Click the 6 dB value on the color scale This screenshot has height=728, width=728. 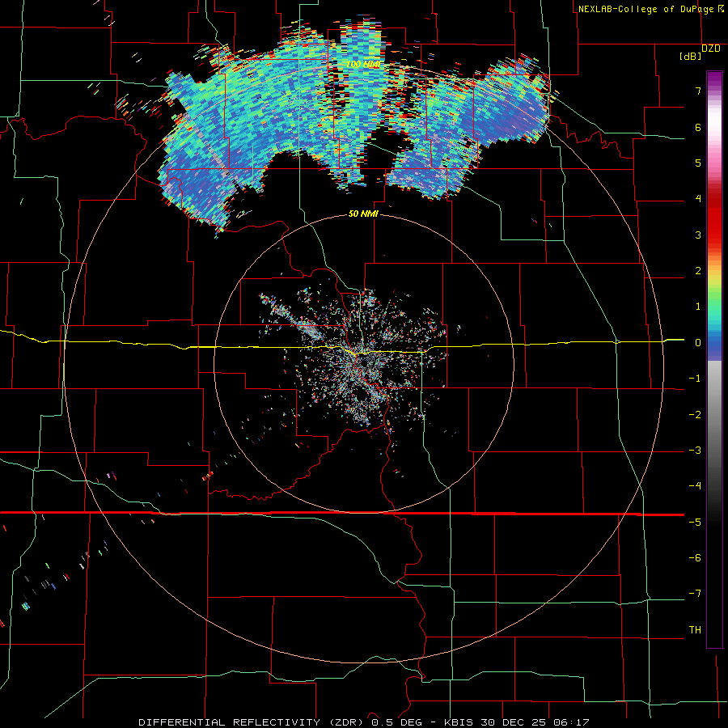(698, 127)
